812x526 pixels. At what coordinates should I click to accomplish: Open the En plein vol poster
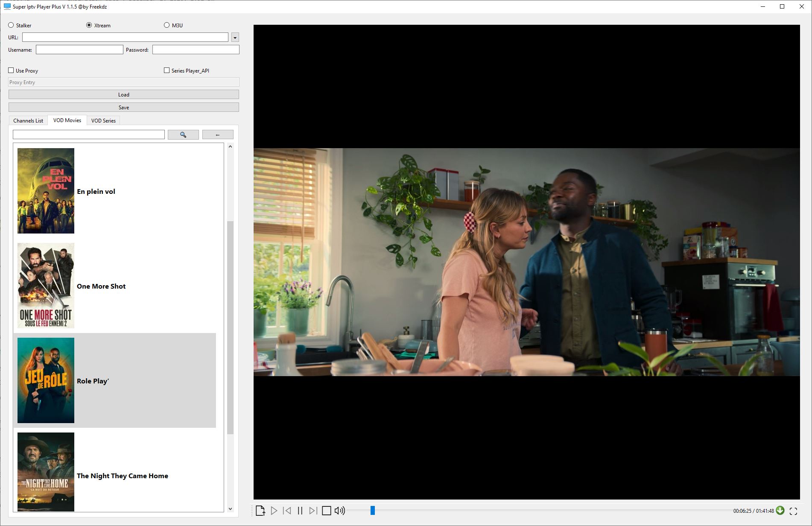pyautogui.click(x=46, y=191)
